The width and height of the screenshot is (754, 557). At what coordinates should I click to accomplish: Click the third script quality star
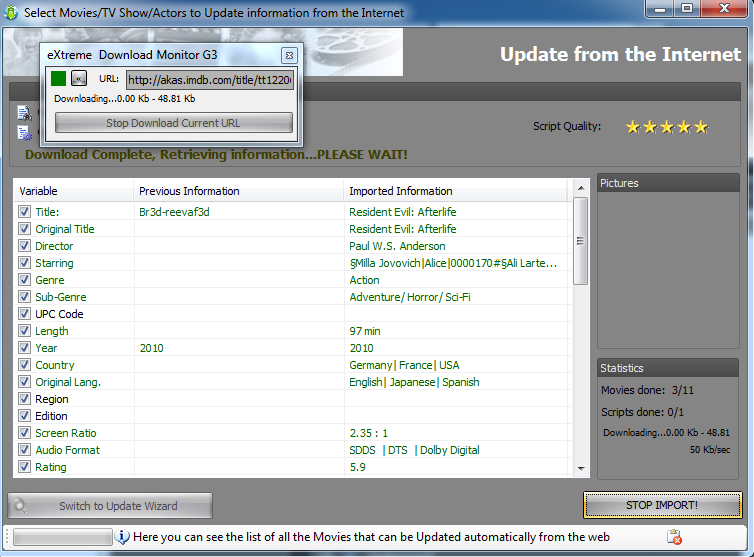coord(667,127)
